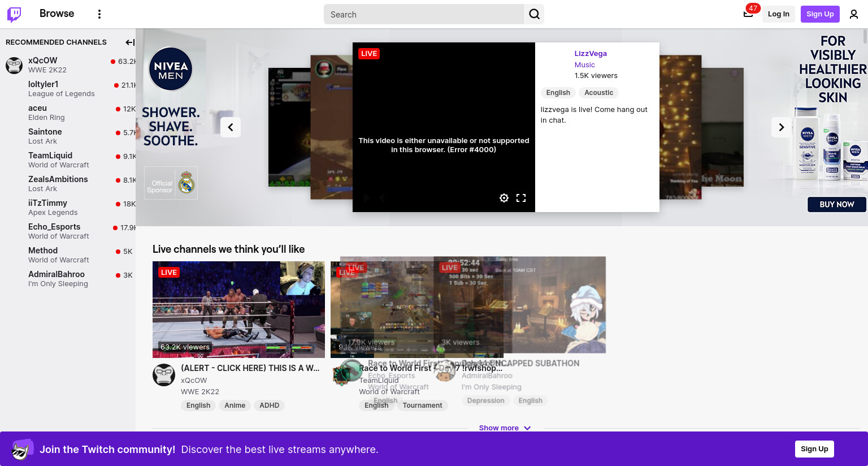Image resolution: width=868 pixels, height=466 pixels.
Task: Open Echo_Esports channel in sidebar
Action: pyautogui.click(x=68, y=231)
